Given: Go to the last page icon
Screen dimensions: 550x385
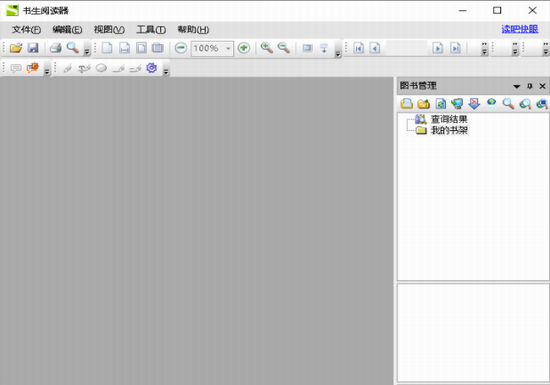Looking at the screenshot, I should [x=455, y=48].
